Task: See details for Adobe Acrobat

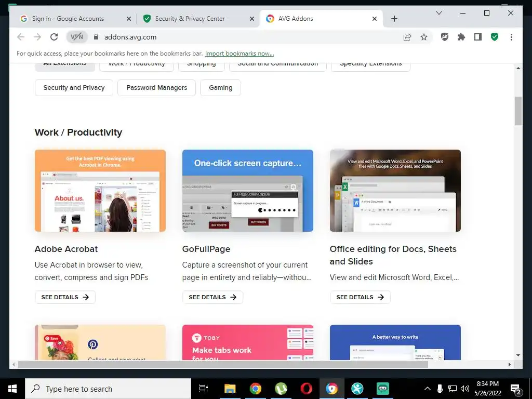Action: 65,297
